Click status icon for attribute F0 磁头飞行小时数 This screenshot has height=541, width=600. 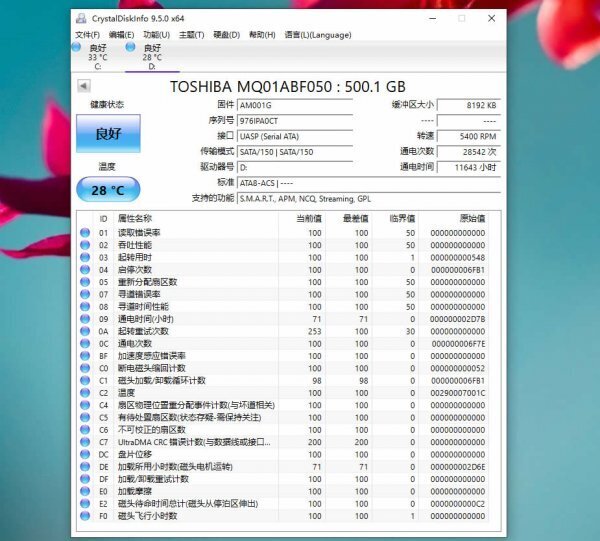(x=85, y=516)
